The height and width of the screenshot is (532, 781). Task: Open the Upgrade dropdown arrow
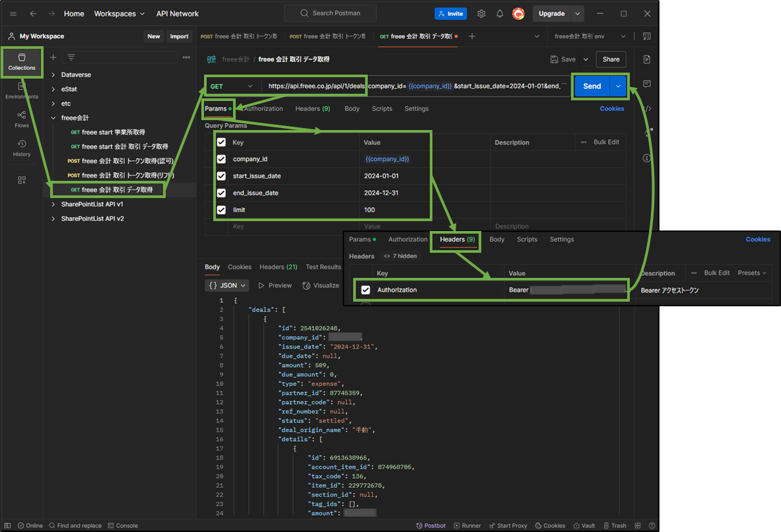pyautogui.click(x=577, y=13)
